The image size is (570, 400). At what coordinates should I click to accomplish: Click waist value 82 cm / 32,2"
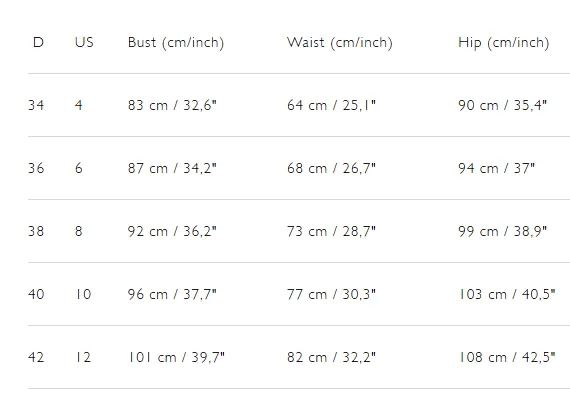point(331,357)
